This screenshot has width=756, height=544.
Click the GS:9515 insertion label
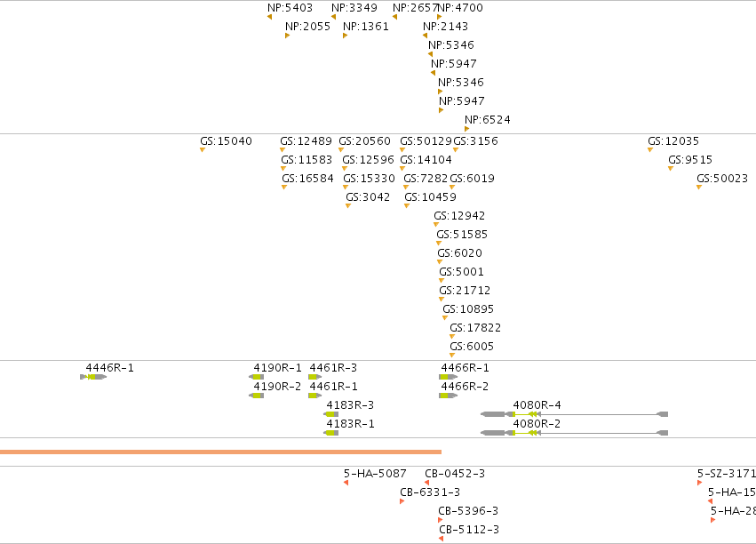690,160
